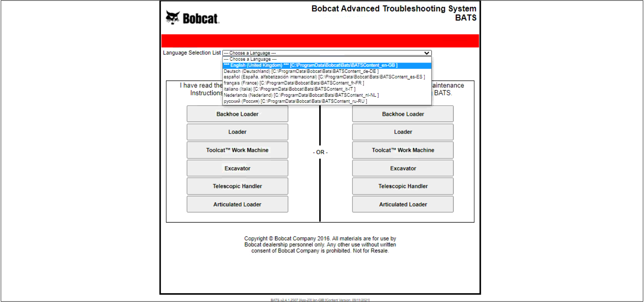
Task: Open Backhoe Loader in the left column
Action: coord(237,114)
